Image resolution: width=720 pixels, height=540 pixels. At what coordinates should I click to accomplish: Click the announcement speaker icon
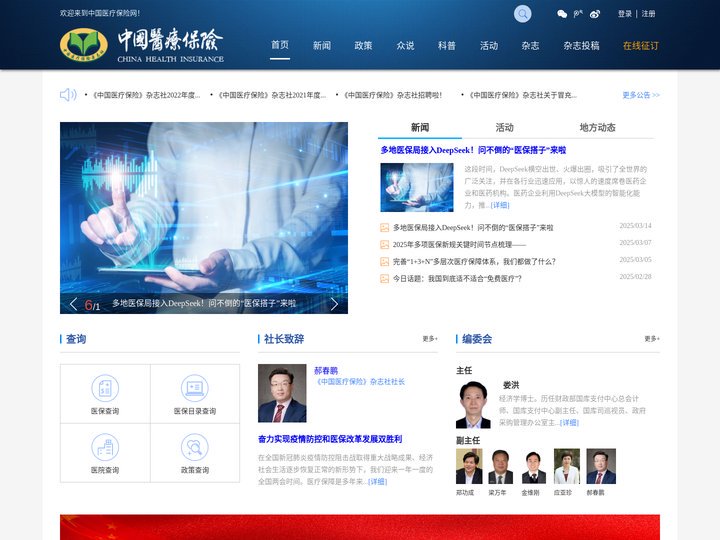coord(68,95)
